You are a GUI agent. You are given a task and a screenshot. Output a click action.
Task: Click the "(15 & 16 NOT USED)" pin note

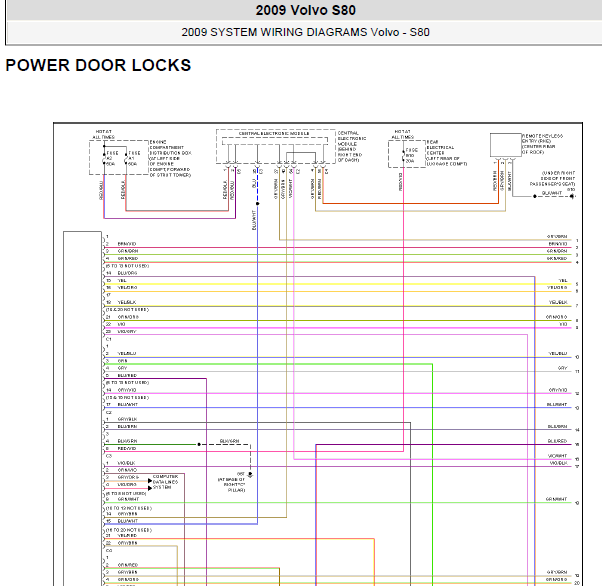click(127, 397)
